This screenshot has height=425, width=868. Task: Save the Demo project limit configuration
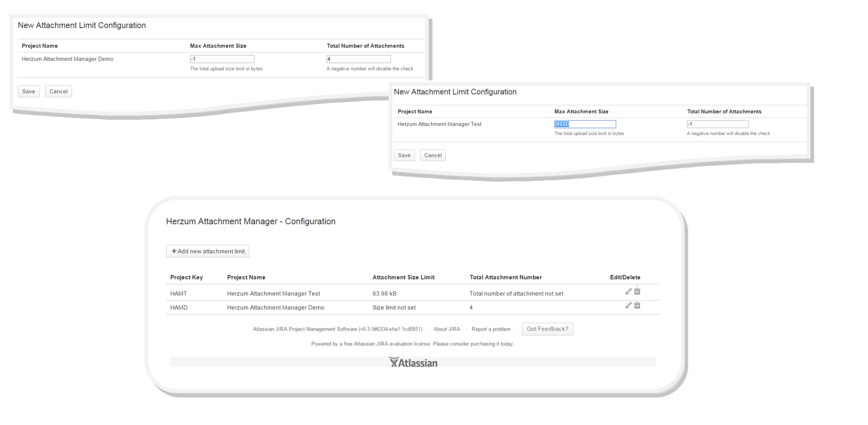(x=29, y=91)
